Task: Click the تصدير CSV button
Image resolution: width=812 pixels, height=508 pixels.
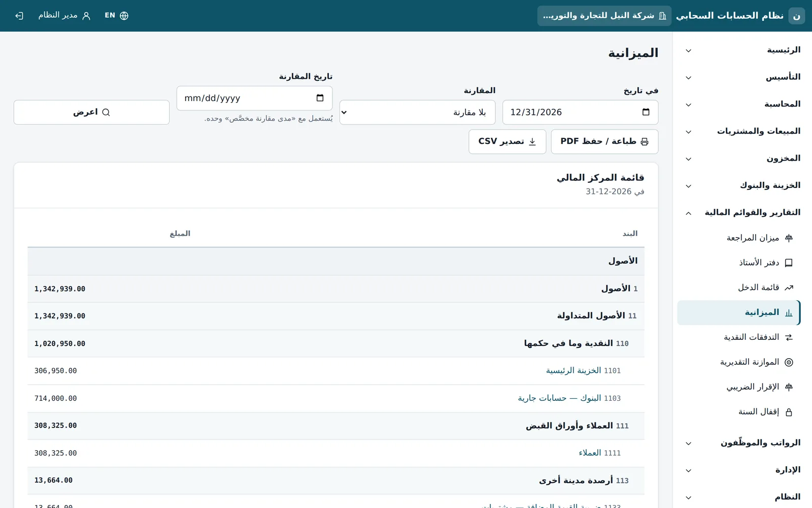Action: tap(507, 142)
